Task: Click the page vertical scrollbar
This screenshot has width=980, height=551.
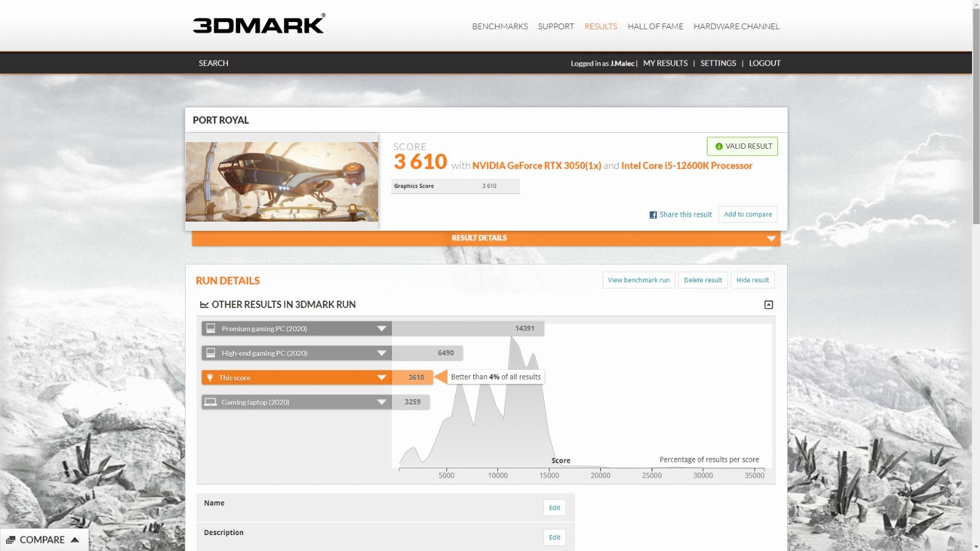Action: pos(976,116)
